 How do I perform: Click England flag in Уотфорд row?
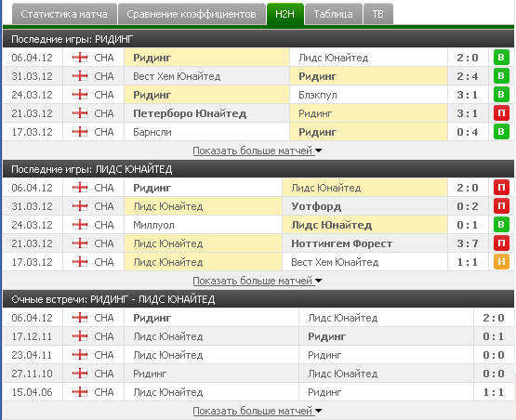coord(80,206)
